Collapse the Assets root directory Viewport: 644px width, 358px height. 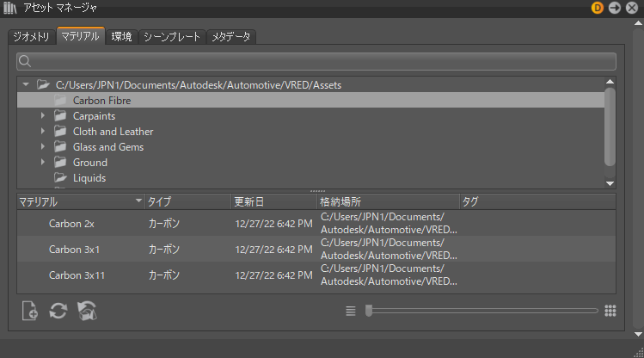click(26, 84)
